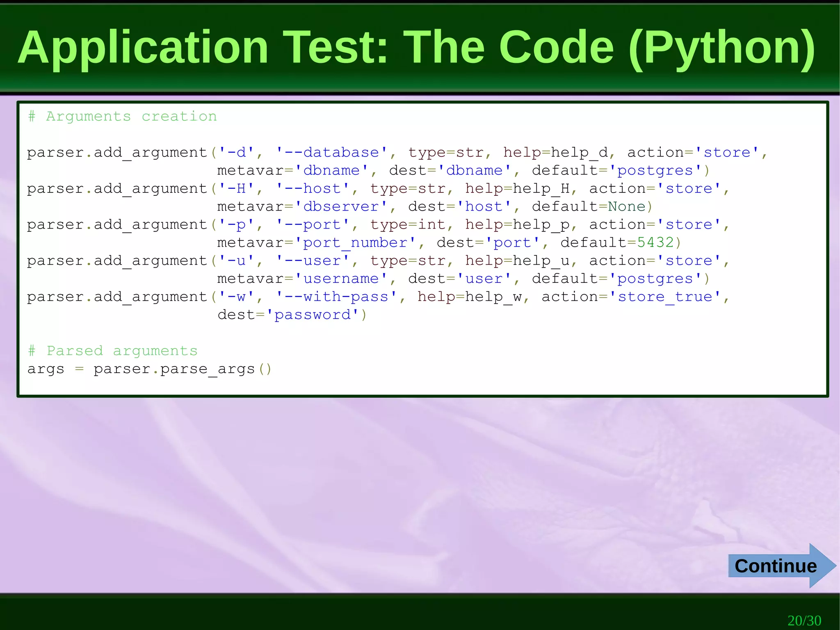The width and height of the screenshot is (840, 630).
Task: Click the string 'store_true' action value
Action: tap(665, 297)
